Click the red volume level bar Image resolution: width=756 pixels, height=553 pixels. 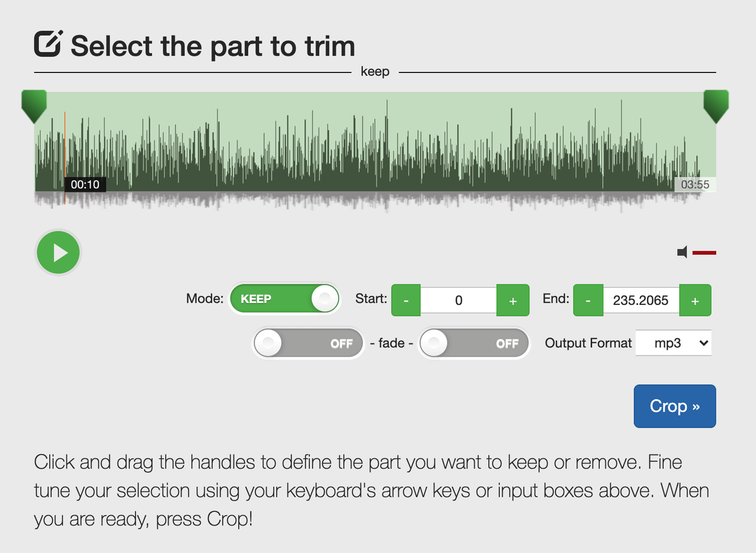click(x=704, y=253)
